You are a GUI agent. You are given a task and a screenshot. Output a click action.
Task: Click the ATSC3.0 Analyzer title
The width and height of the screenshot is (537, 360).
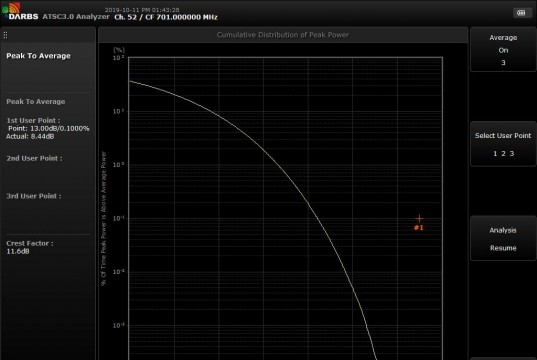tap(76, 16)
